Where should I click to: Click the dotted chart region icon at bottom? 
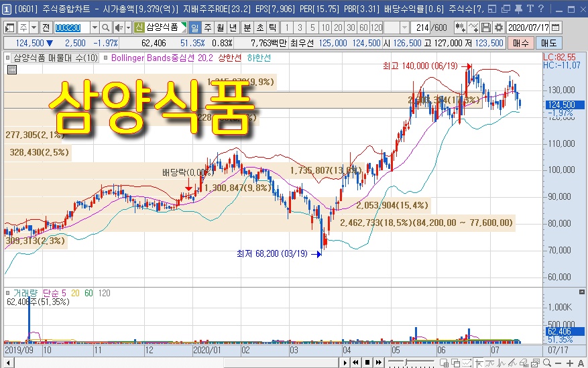coord(467,363)
